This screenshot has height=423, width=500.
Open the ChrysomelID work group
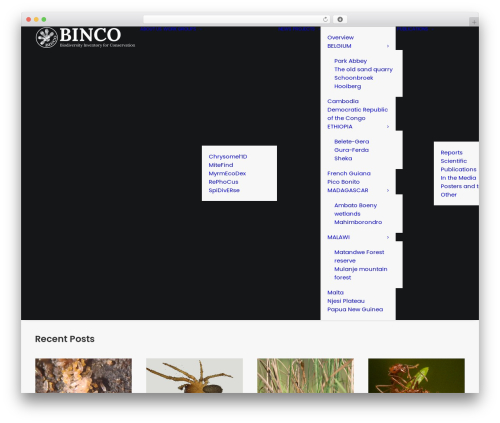(x=228, y=157)
